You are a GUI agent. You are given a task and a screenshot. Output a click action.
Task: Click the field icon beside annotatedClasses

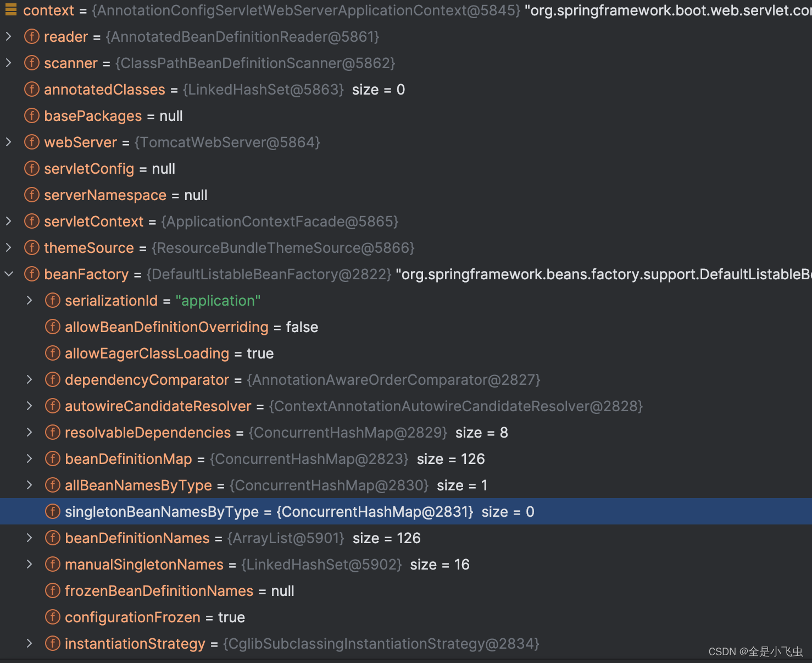click(x=32, y=89)
